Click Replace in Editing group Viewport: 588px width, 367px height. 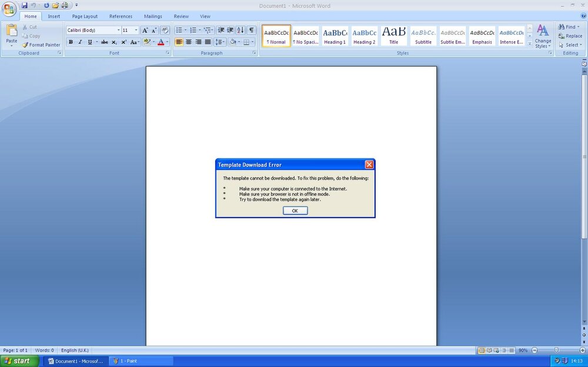pos(570,36)
